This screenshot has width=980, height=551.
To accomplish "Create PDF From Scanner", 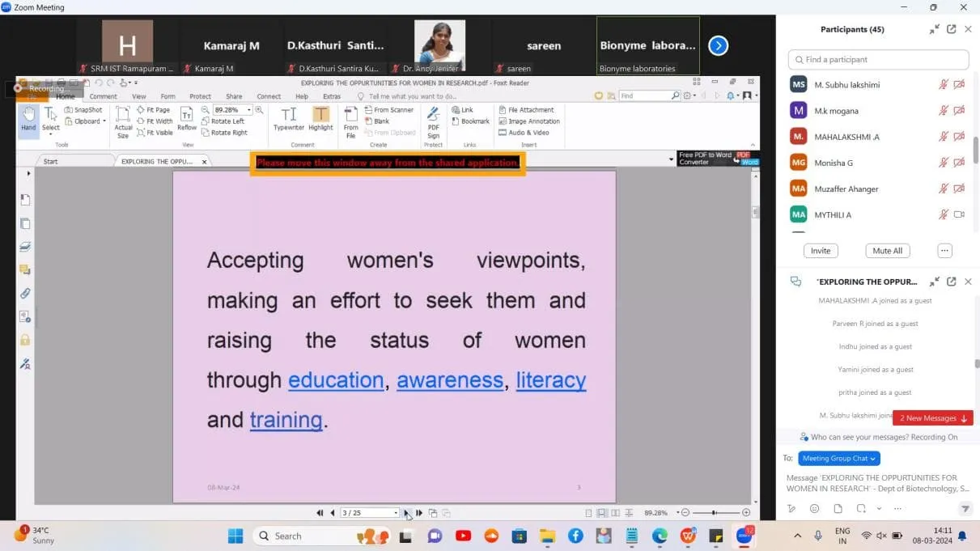I will [x=389, y=110].
